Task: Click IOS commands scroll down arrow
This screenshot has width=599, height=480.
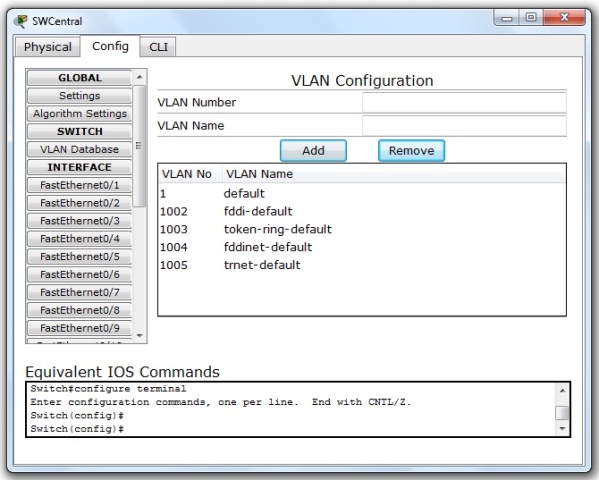Action: (562, 428)
